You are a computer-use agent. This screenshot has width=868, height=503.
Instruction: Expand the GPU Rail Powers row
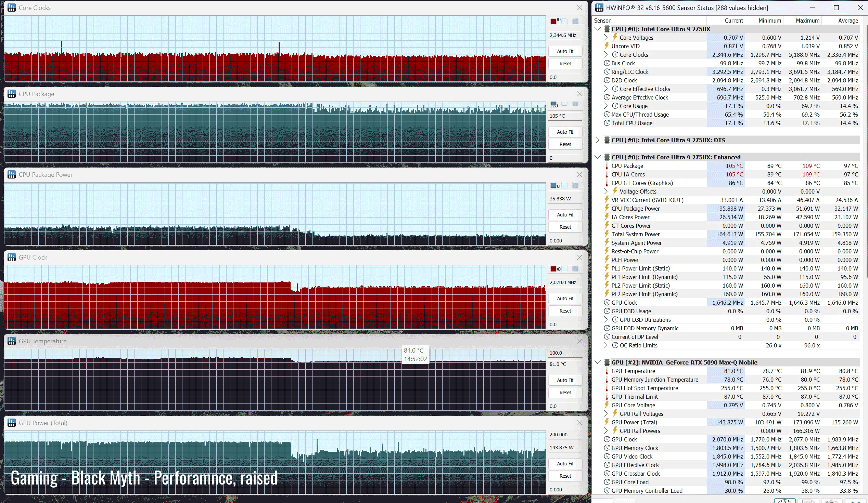[x=606, y=431]
